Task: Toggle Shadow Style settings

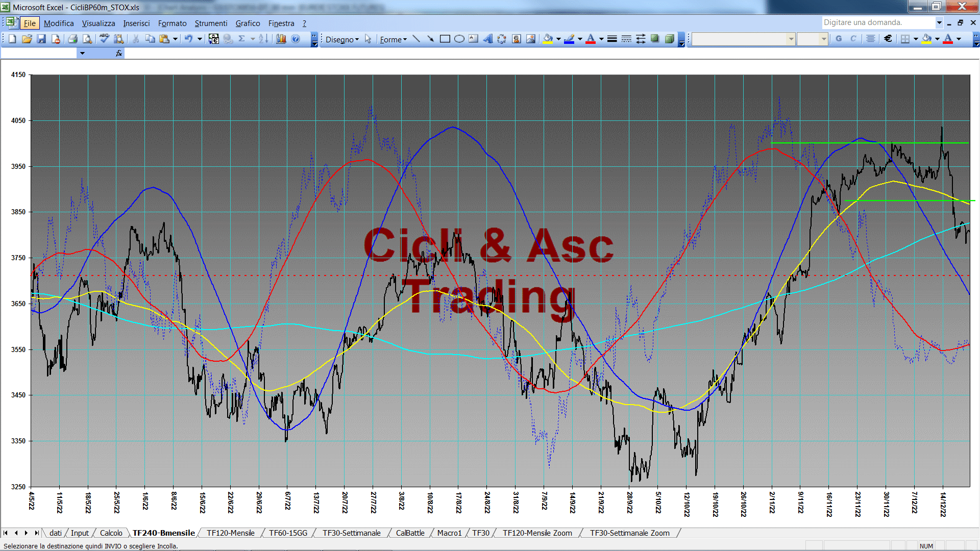Action: [x=655, y=39]
